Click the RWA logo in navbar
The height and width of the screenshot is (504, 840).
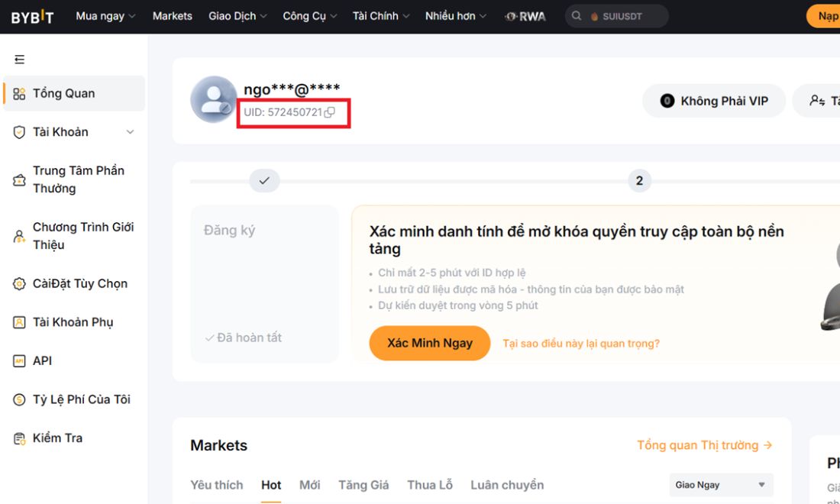coord(525,17)
